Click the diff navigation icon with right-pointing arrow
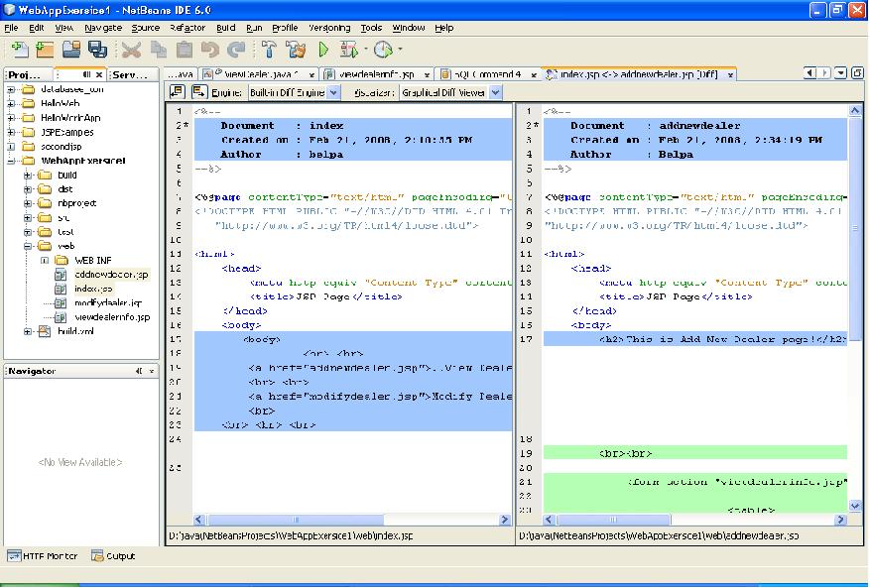 (x=198, y=92)
